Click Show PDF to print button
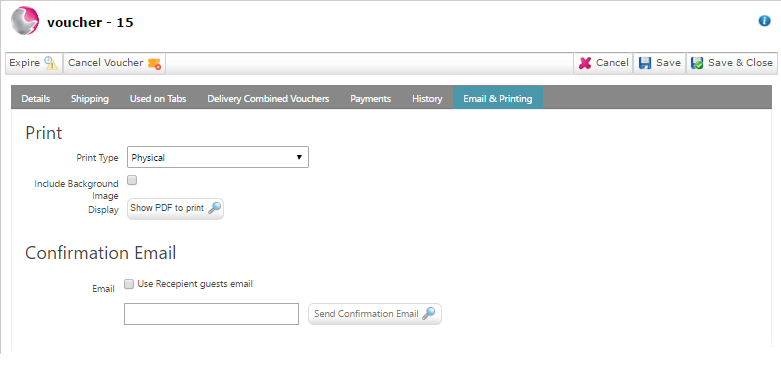 [x=175, y=208]
